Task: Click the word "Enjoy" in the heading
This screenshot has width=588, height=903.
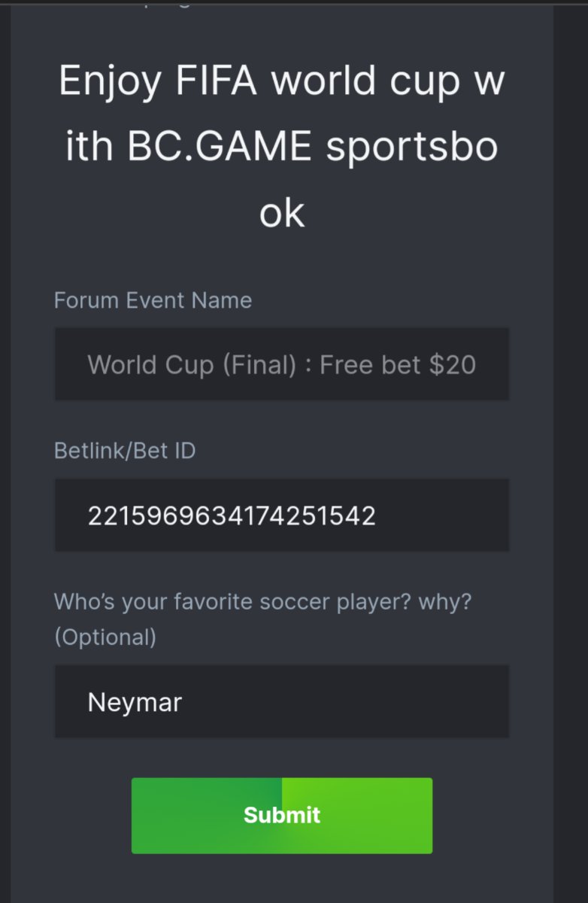Action: [x=109, y=81]
